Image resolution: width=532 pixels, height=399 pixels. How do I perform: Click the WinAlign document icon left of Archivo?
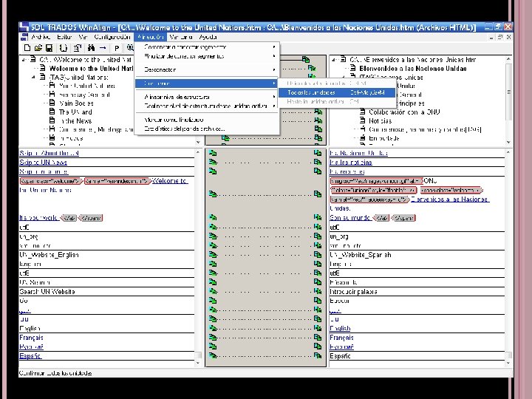click(x=24, y=37)
